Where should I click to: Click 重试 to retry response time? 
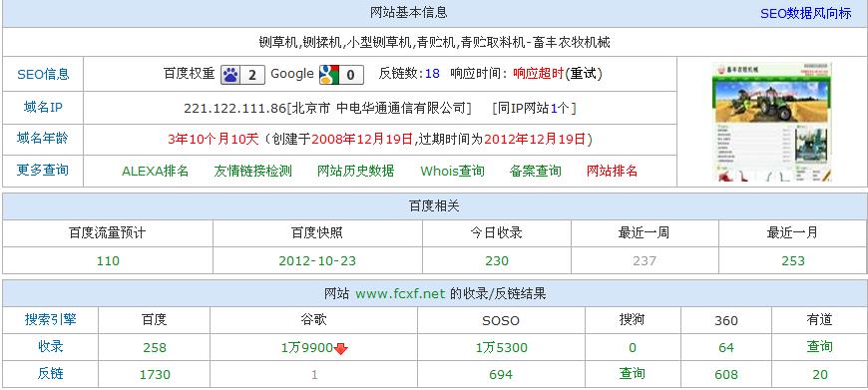tap(583, 74)
